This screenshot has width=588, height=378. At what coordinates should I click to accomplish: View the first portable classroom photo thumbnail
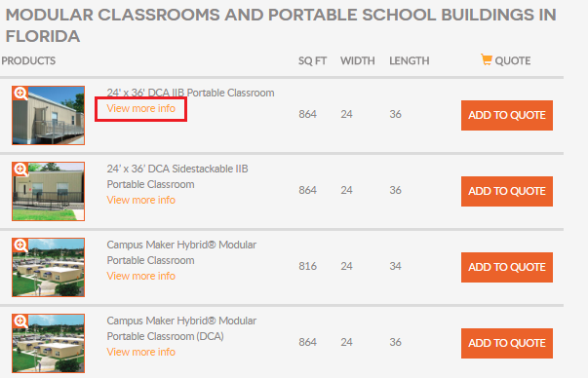(x=49, y=115)
